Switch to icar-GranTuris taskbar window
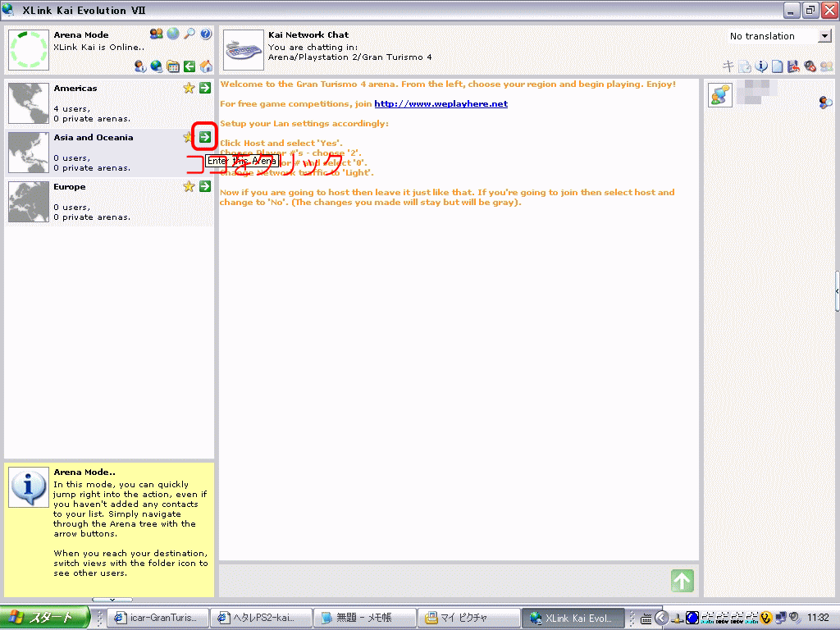The image size is (840, 630). (157, 618)
